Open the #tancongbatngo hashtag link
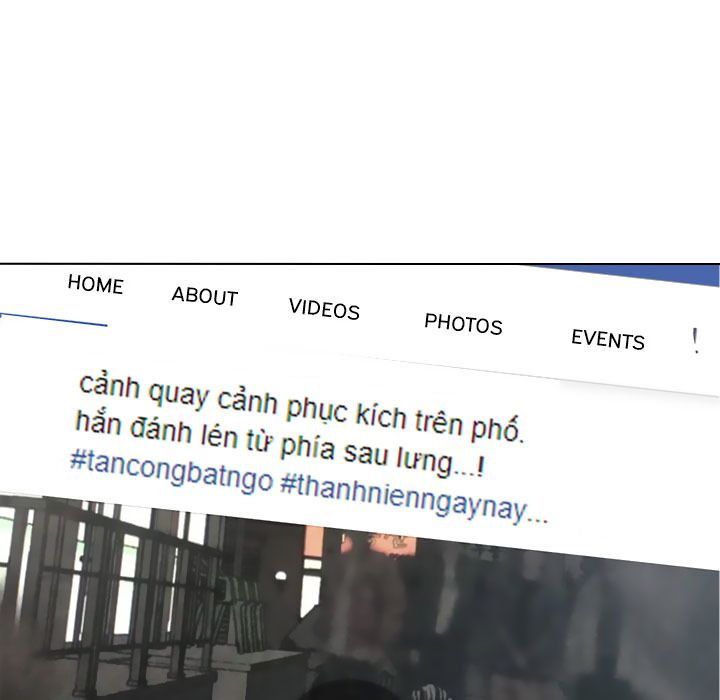The image size is (720, 700). pyautogui.click(x=171, y=472)
